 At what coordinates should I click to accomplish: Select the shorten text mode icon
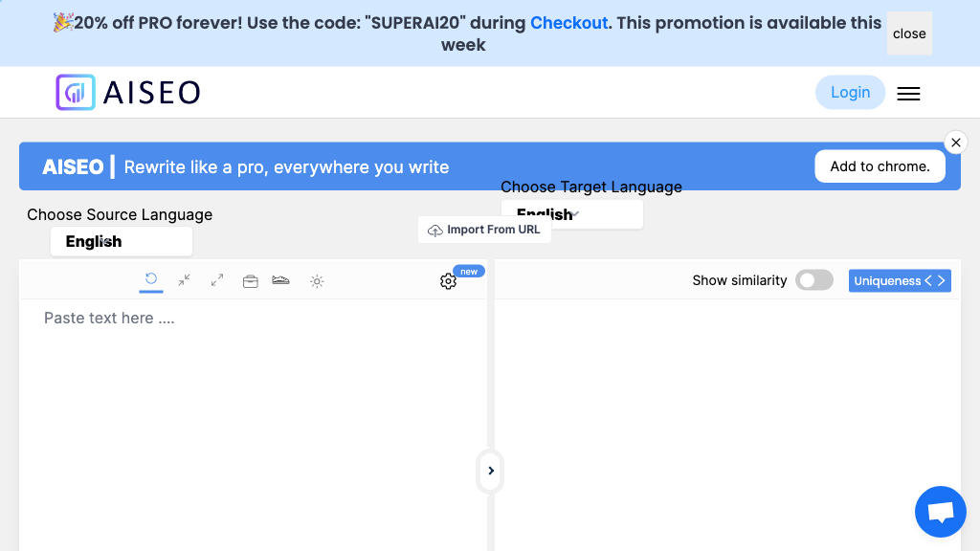184,280
